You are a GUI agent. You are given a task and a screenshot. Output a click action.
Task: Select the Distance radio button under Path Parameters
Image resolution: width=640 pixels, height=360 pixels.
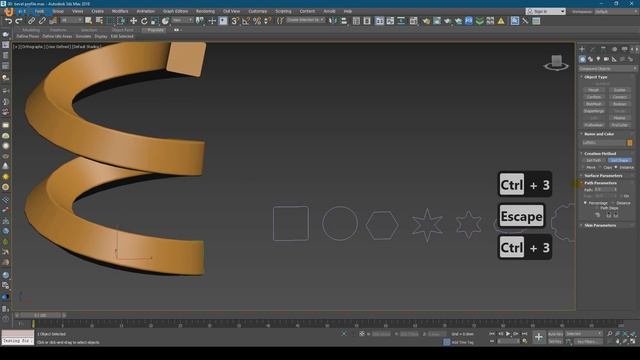coord(613,203)
